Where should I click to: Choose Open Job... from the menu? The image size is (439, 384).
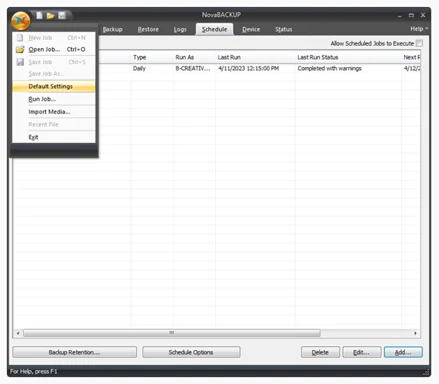click(x=54, y=49)
